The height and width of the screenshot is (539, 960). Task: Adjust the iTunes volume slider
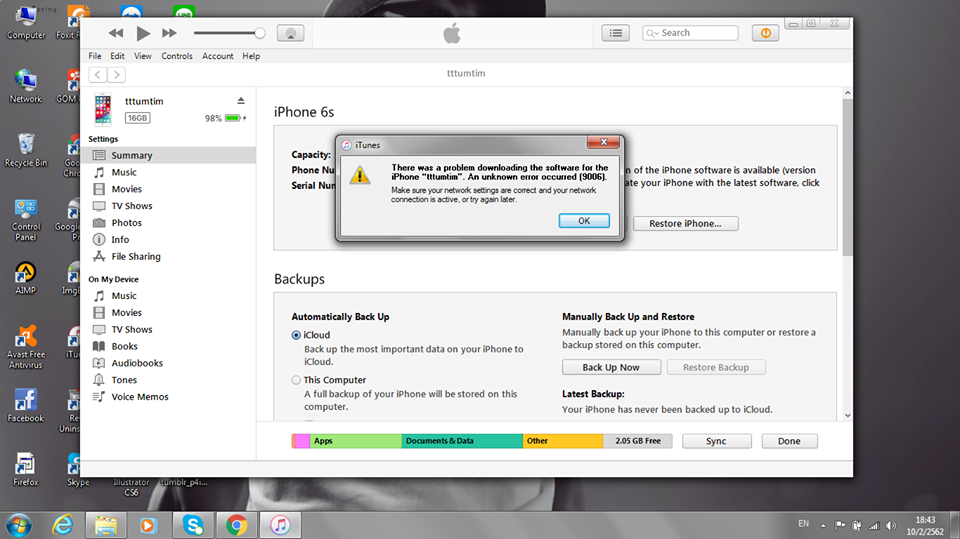[229, 33]
